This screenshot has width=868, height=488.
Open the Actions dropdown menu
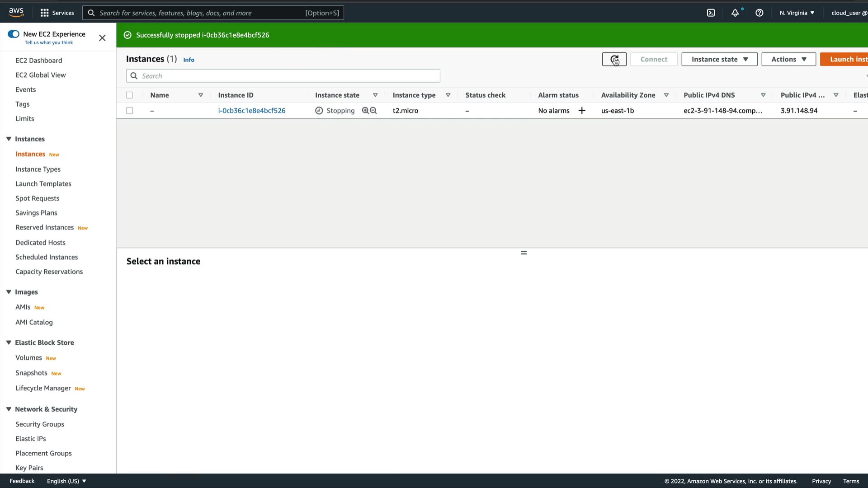point(788,59)
